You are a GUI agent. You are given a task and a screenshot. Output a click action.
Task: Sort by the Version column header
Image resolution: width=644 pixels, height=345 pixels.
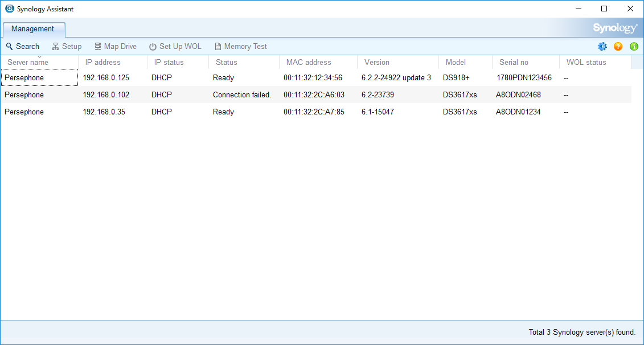[399, 63]
